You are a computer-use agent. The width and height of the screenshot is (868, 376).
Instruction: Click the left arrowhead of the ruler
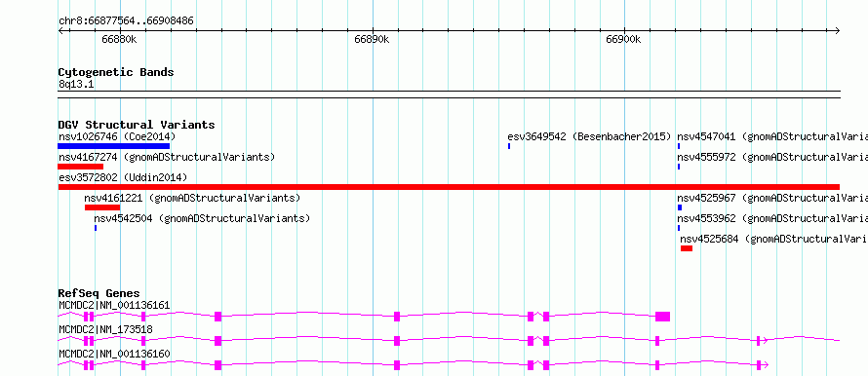[x=60, y=31]
